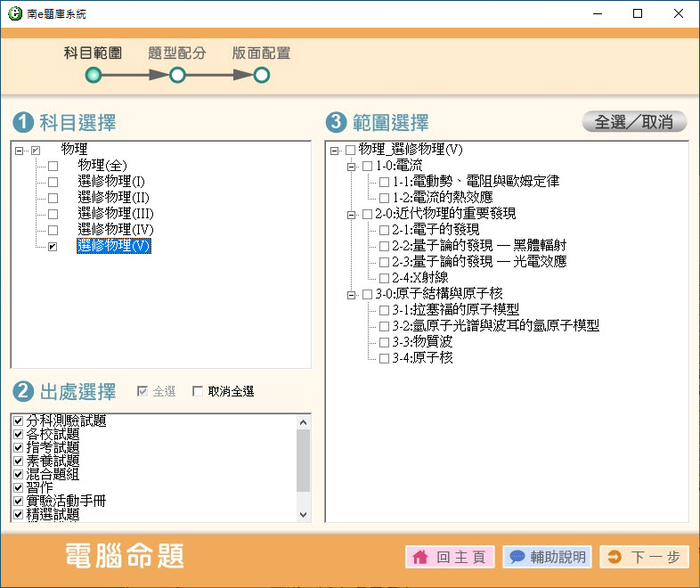The width and height of the screenshot is (700, 588).
Task: Select 2-4:X射線 in the range tree
Action: tap(419, 278)
